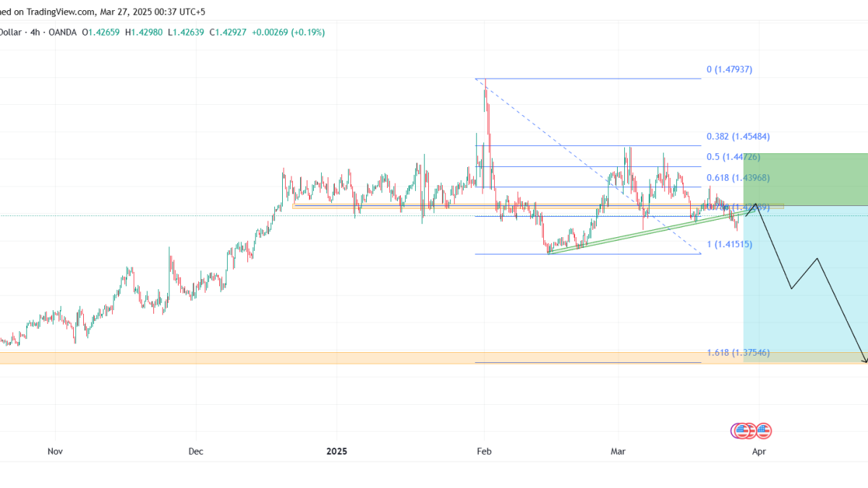
Task: Click the close value C1.42927
Action: (228, 33)
